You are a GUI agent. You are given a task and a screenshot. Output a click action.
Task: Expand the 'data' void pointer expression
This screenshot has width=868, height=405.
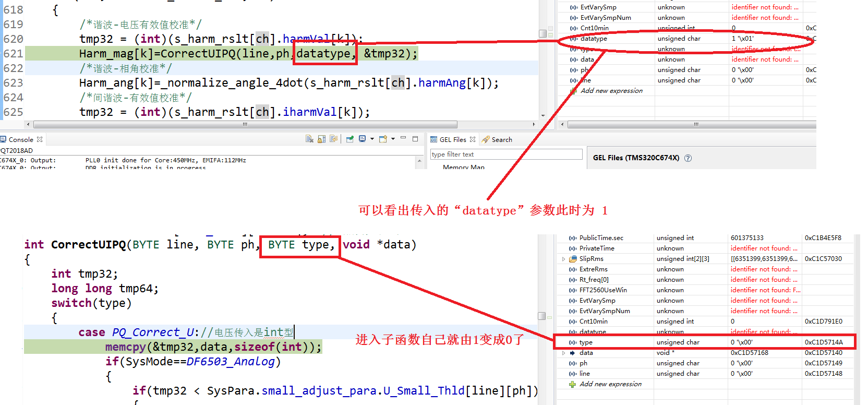(563, 353)
